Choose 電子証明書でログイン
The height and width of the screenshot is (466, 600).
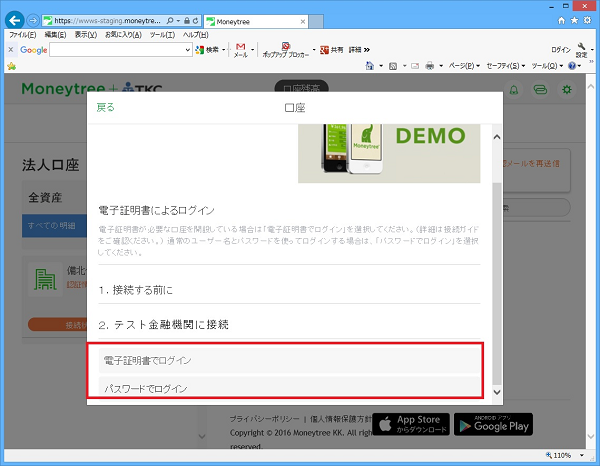[289, 360]
